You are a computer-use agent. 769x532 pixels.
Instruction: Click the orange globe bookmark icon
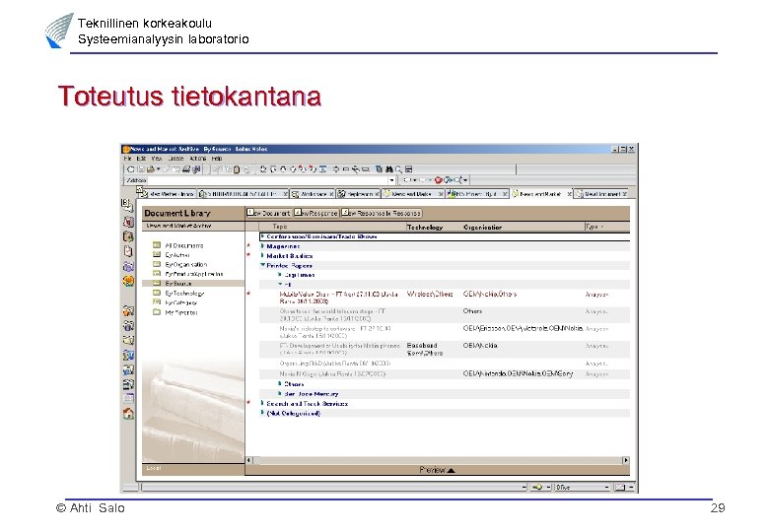click(128, 281)
